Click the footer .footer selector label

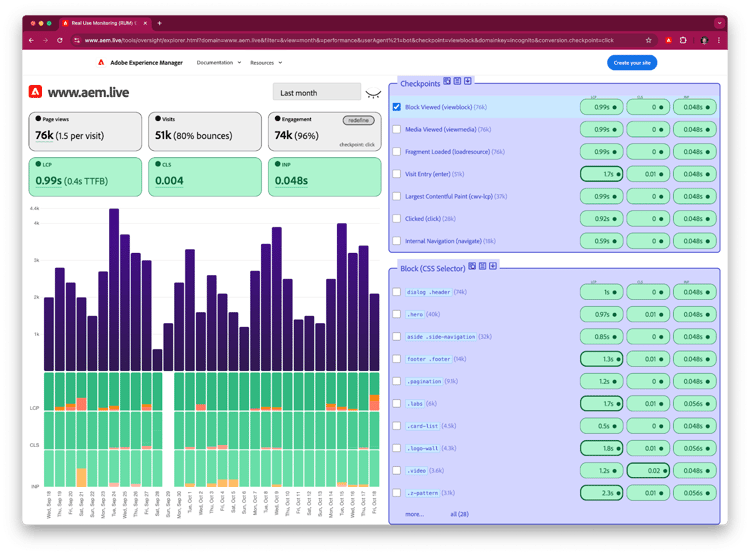pyautogui.click(x=429, y=359)
